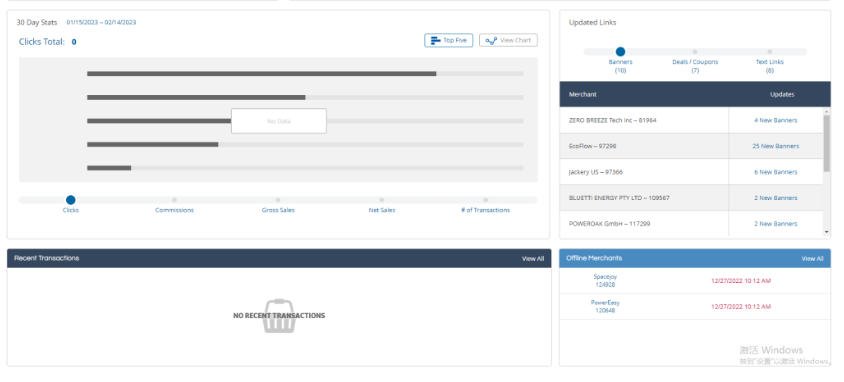Open the Deals / Coupons (7) label

(x=695, y=66)
